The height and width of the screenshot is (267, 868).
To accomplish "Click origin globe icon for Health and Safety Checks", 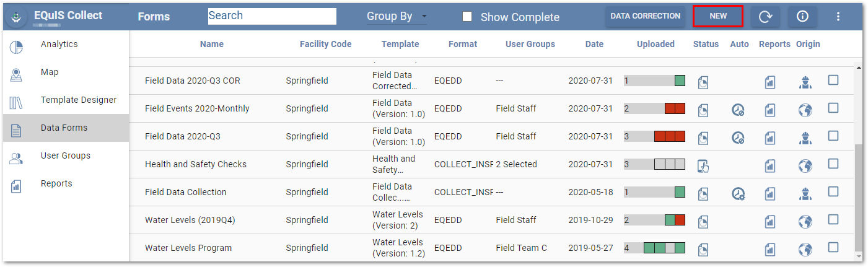I will [805, 165].
